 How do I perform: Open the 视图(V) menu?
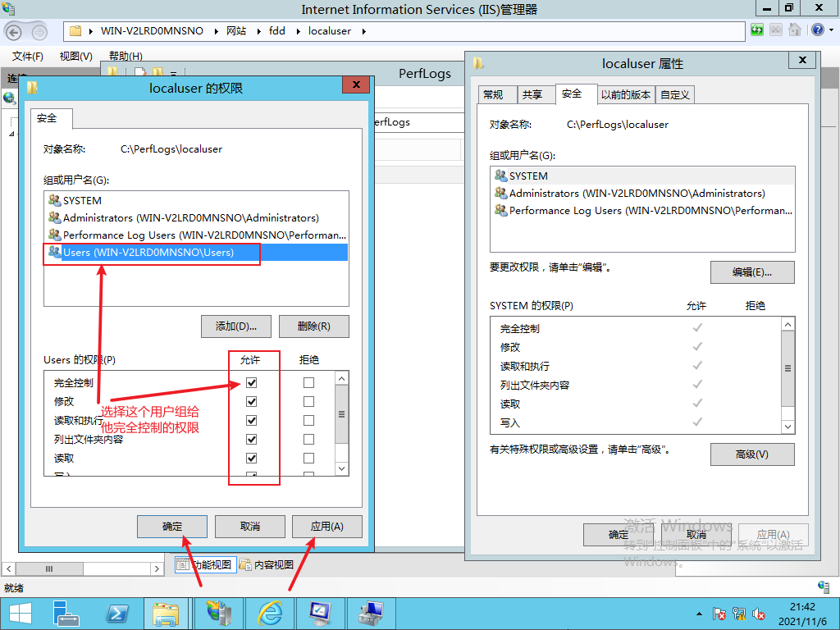(x=75, y=57)
